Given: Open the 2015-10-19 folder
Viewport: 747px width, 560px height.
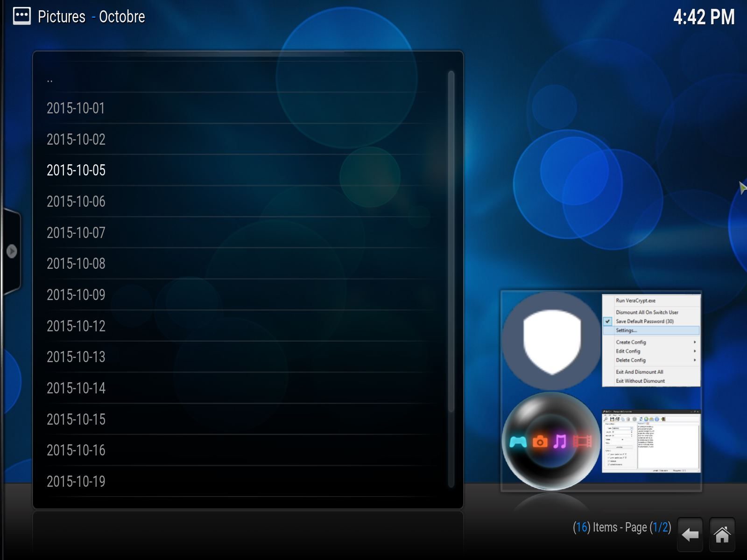Looking at the screenshot, I should click(x=76, y=481).
